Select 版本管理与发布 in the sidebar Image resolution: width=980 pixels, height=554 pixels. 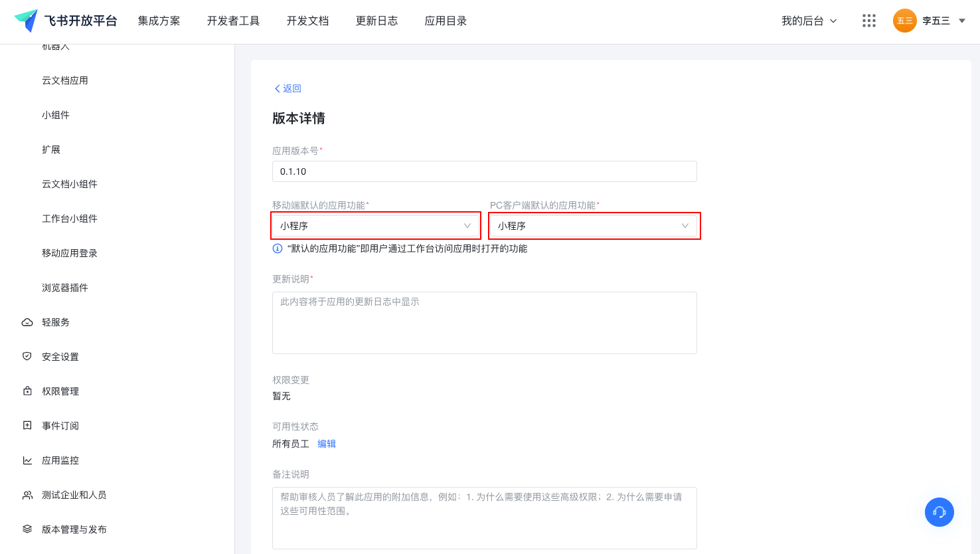(x=74, y=529)
